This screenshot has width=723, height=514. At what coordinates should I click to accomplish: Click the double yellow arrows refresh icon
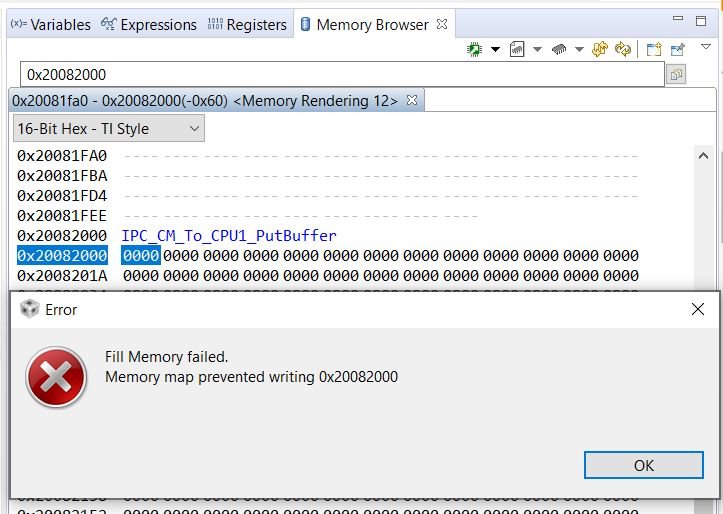point(600,49)
